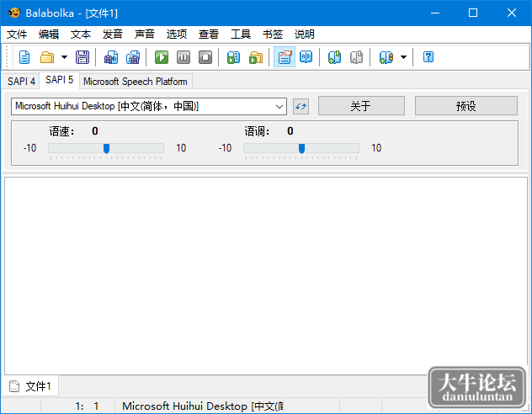
Task: Click the book with plus and bookmark icon
Action: tap(386, 57)
